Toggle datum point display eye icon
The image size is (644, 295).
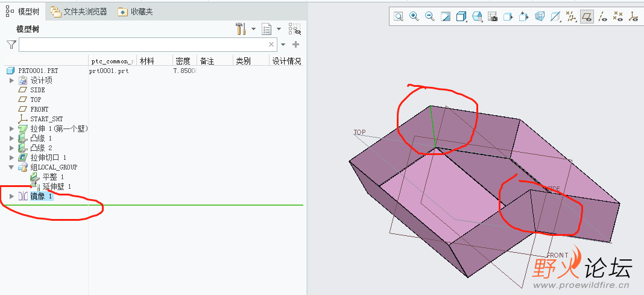pos(617,16)
